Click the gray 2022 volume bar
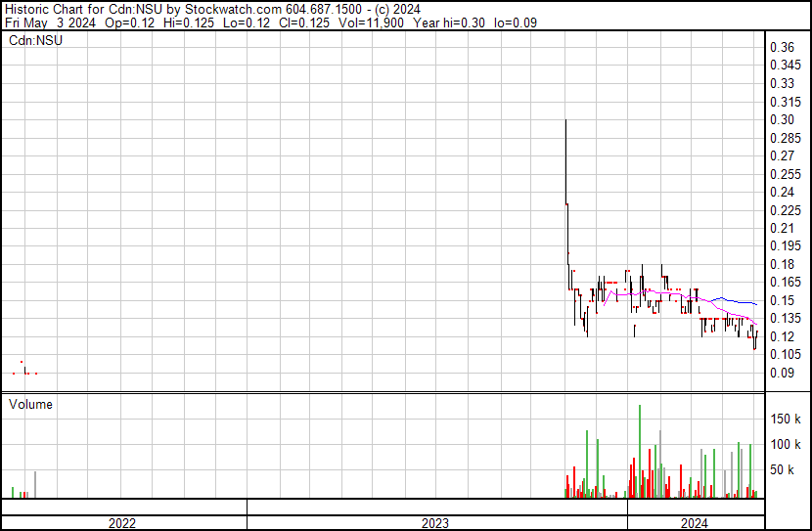Image resolution: width=812 pixels, height=531 pixels. pos(35,484)
